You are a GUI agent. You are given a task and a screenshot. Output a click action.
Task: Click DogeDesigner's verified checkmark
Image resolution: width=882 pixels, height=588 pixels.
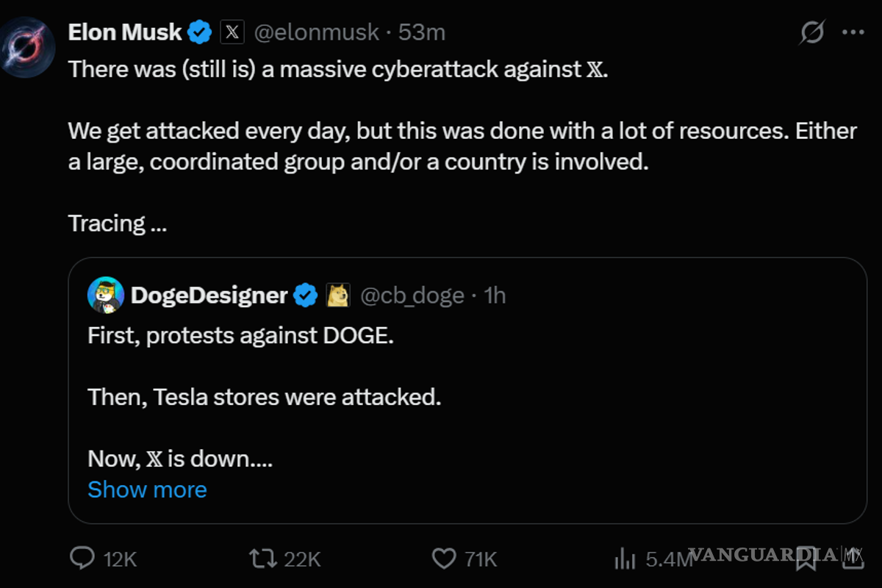(306, 294)
